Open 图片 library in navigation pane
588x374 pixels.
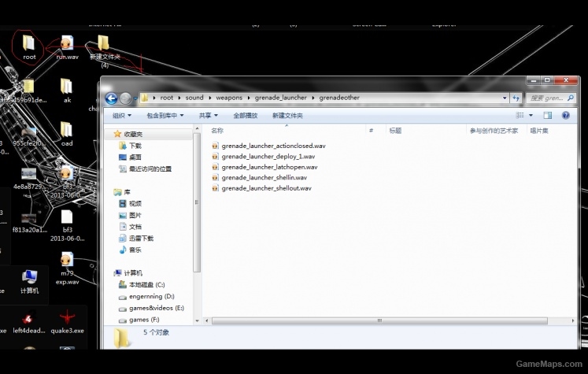tap(135, 215)
